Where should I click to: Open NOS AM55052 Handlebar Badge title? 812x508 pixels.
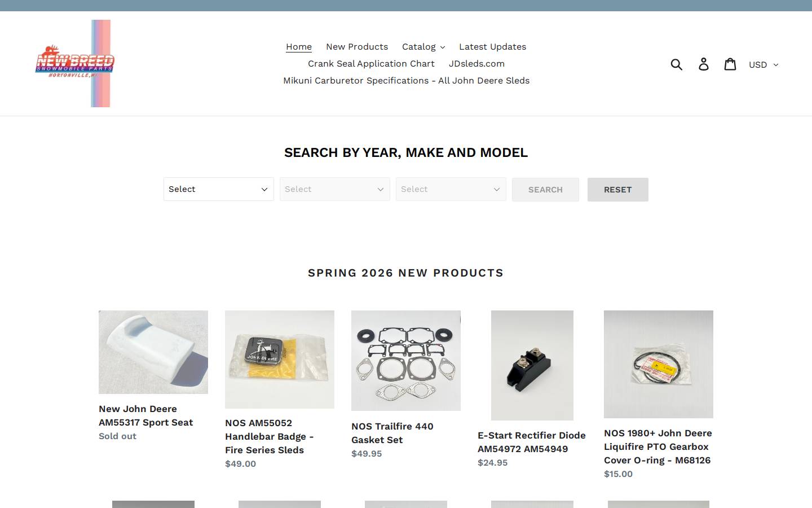[x=270, y=436]
